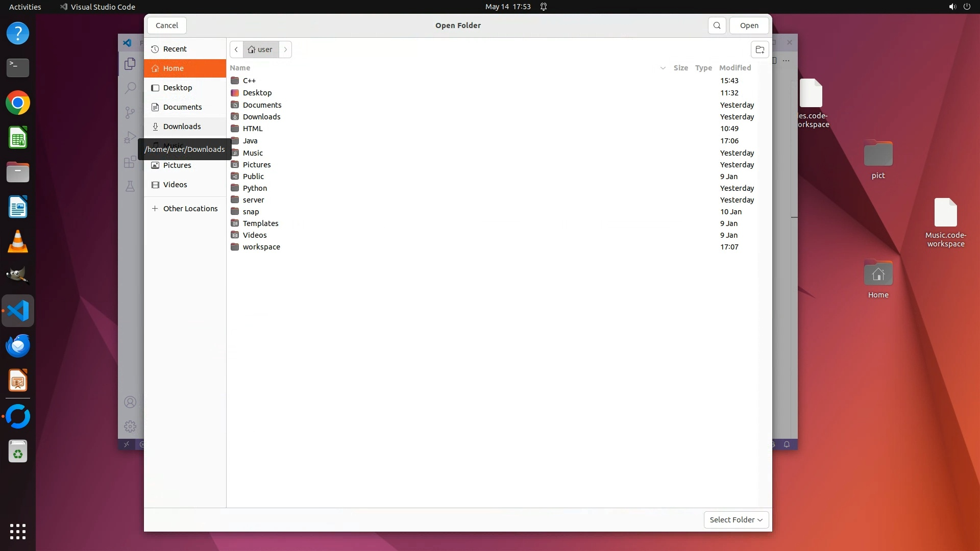This screenshot has height=551, width=980.
Task: Click the path bar forward chevron
Action: click(x=285, y=49)
